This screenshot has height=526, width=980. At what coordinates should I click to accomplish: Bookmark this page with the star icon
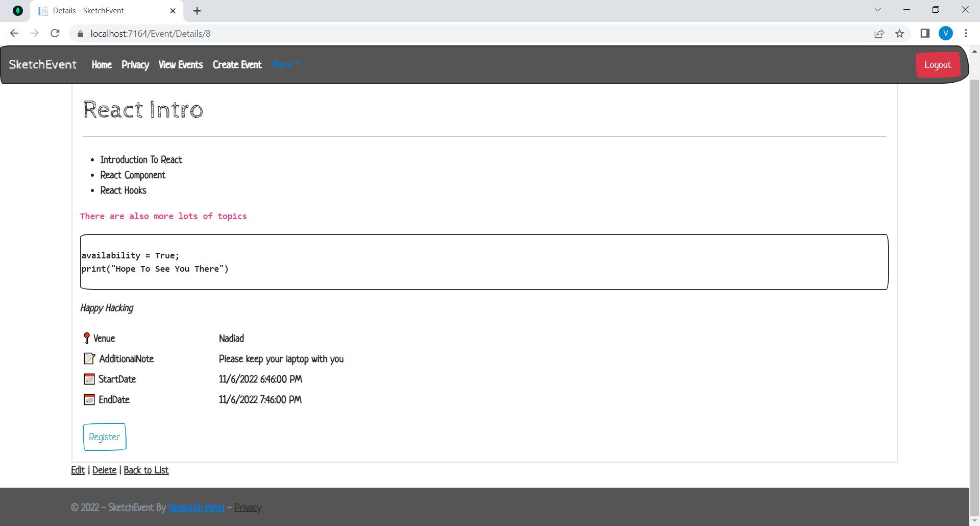(x=899, y=34)
